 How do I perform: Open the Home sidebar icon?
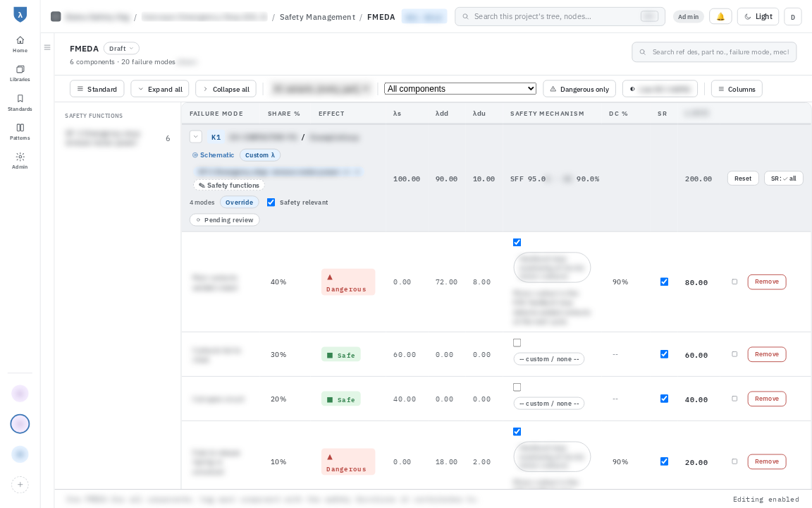coord(20,44)
